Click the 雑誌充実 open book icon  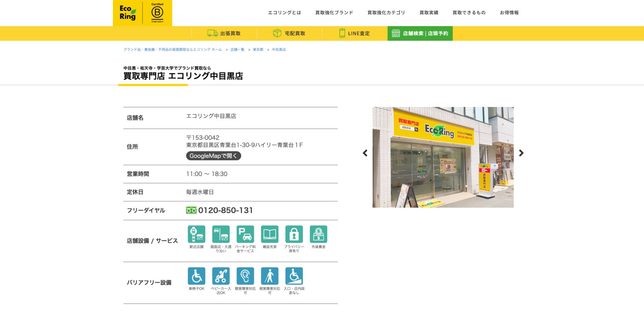[270, 234]
